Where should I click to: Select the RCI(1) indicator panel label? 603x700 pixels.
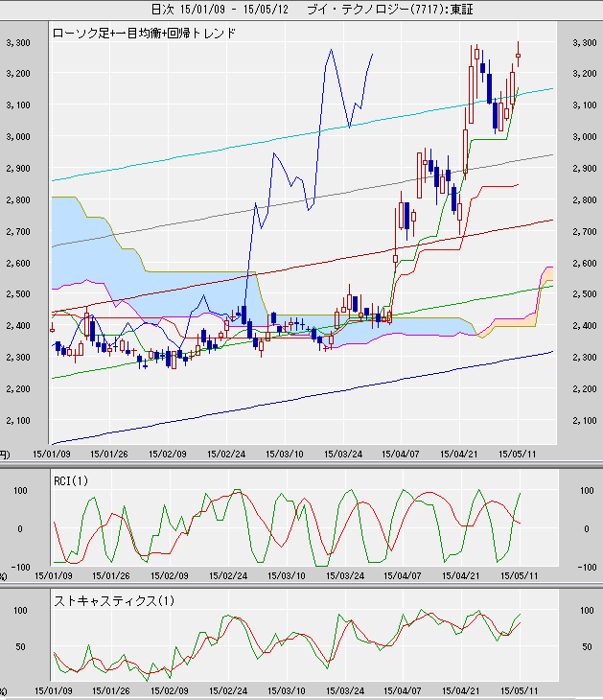click(x=71, y=480)
